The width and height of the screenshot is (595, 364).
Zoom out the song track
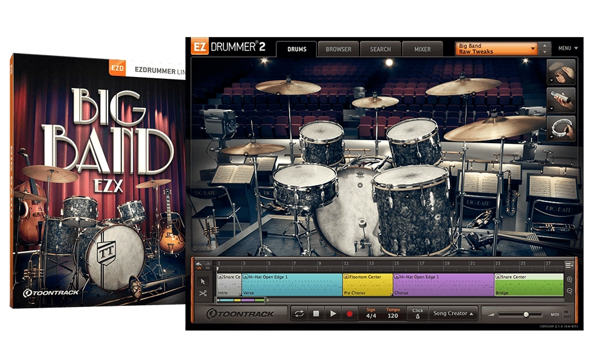coord(569,291)
